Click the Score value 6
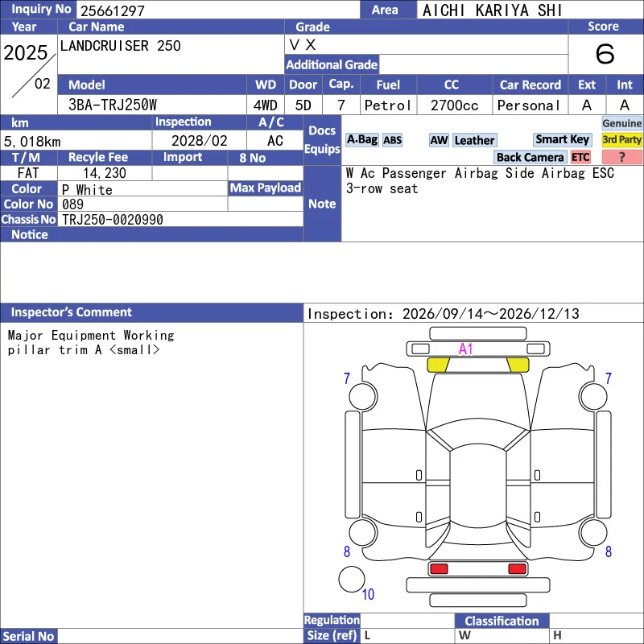644x644 pixels. [605, 54]
